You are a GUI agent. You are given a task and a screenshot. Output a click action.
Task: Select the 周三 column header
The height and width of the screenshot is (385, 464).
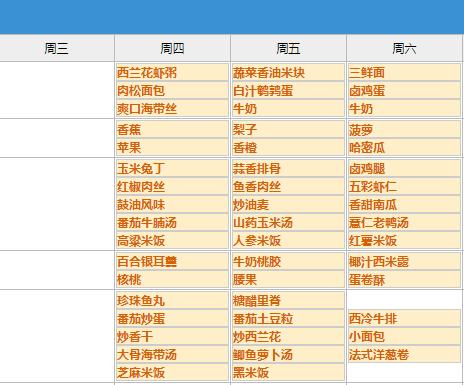[x=56, y=48]
